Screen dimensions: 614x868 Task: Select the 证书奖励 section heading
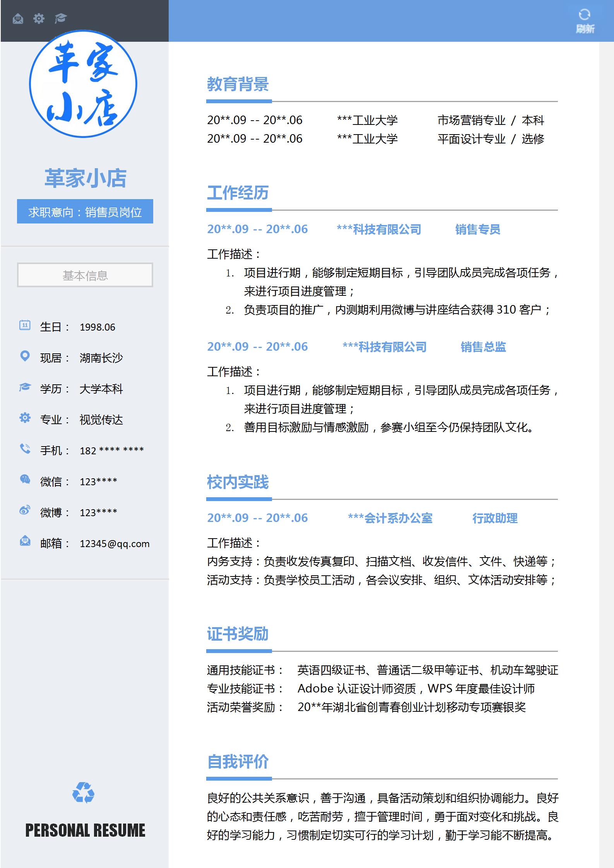(238, 634)
